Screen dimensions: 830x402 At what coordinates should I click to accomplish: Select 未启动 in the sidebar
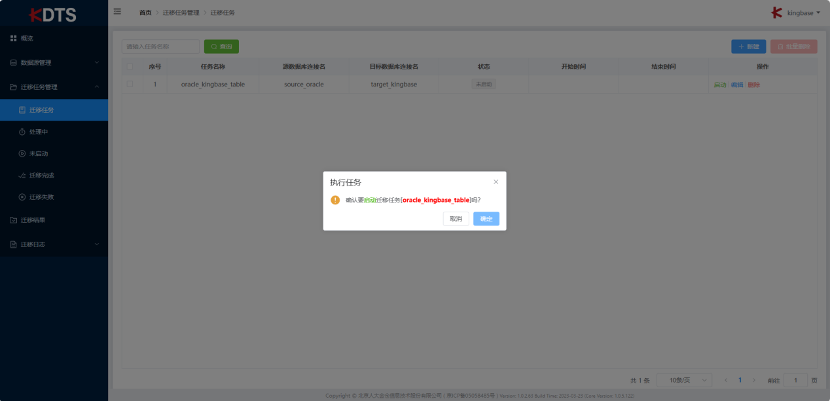pos(54,154)
